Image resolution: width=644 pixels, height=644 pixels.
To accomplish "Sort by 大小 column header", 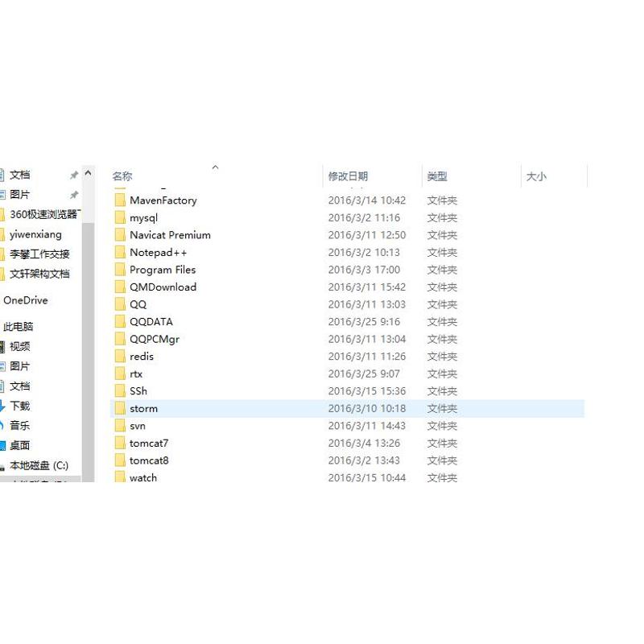I will [536, 176].
